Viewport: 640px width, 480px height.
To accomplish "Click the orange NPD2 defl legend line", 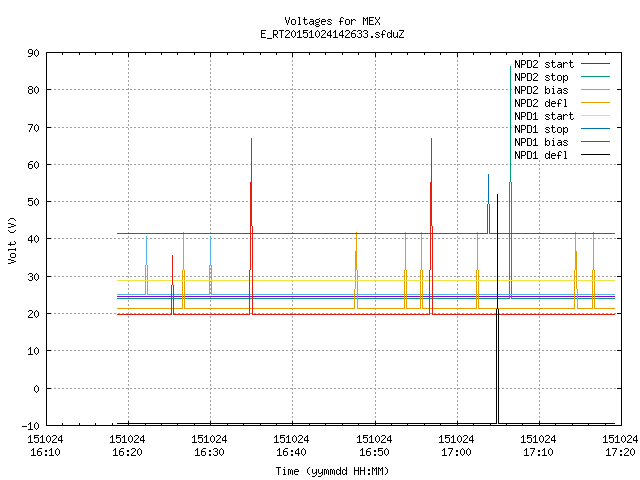I will [x=595, y=103].
